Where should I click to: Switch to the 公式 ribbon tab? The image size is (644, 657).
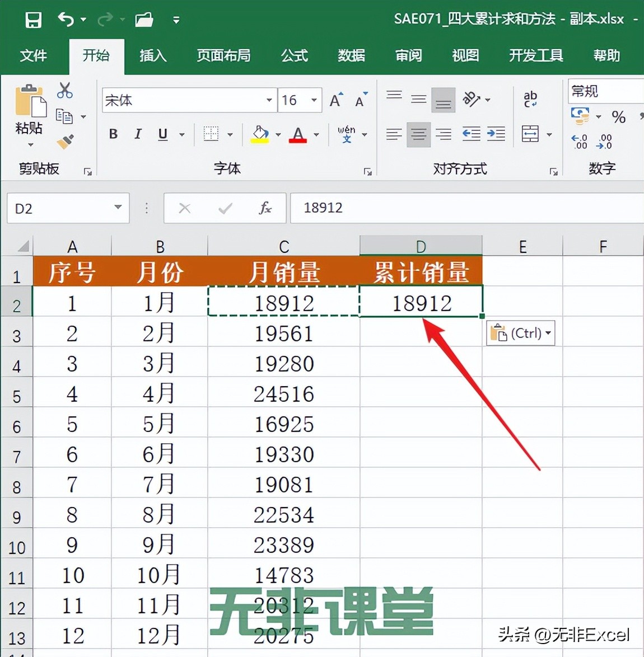click(x=294, y=56)
